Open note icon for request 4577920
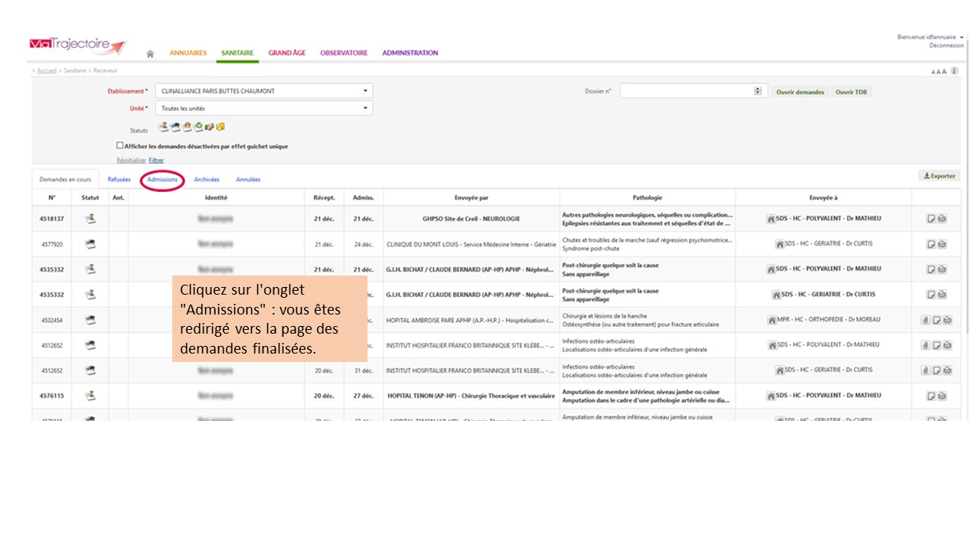The width and height of the screenshot is (980, 551). click(931, 244)
